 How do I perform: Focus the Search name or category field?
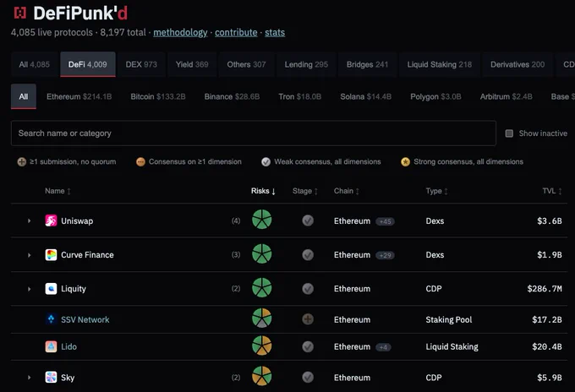[254, 133]
